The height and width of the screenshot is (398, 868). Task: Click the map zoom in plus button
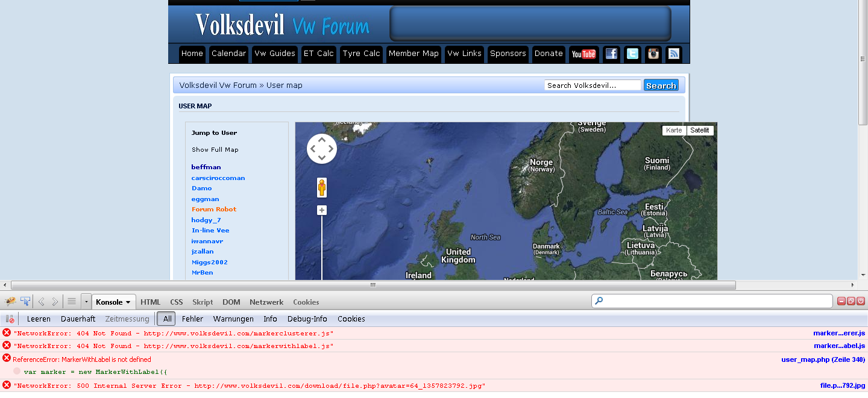tap(322, 210)
